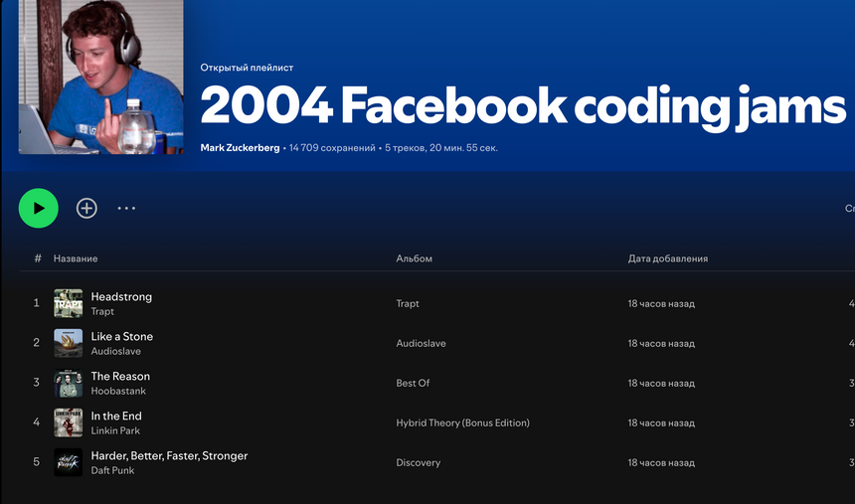Viewport: 855px width, 504px height.
Task: Open the Audioslave album link in album column
Action: tap(421, 344)
